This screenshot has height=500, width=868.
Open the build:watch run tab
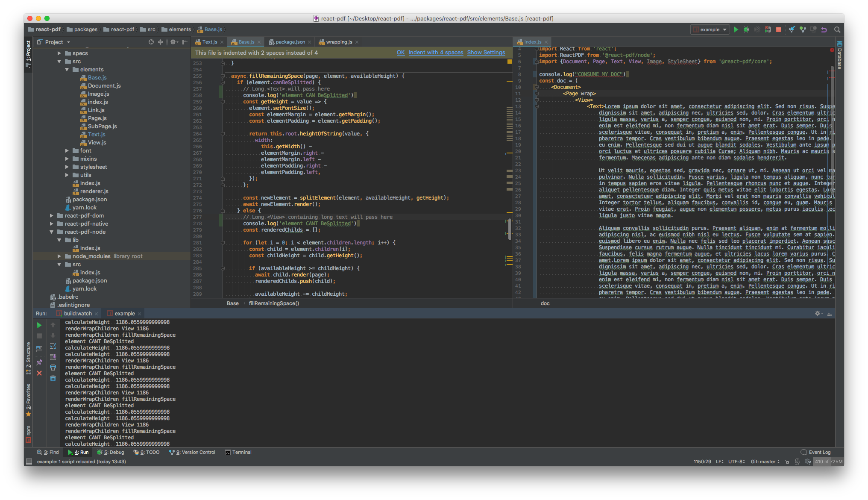pyautogui.click(x=77, y=313)
